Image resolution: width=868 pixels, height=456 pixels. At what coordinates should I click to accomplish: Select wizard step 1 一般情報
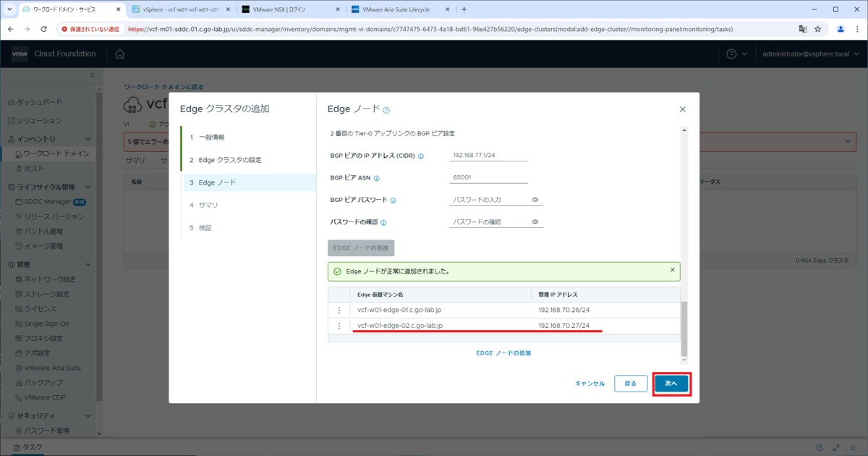[248, 137]
